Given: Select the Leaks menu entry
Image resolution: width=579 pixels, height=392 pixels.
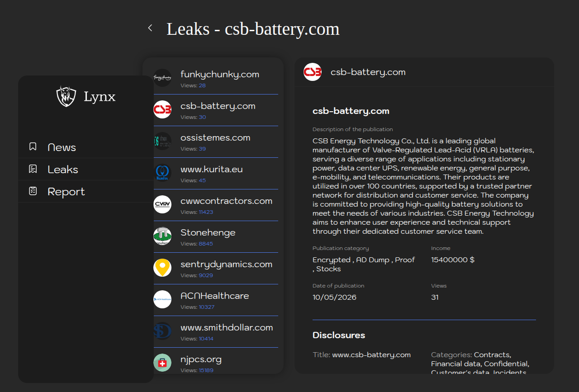Looking at the screenshot, I should click(x=86, y=169).
